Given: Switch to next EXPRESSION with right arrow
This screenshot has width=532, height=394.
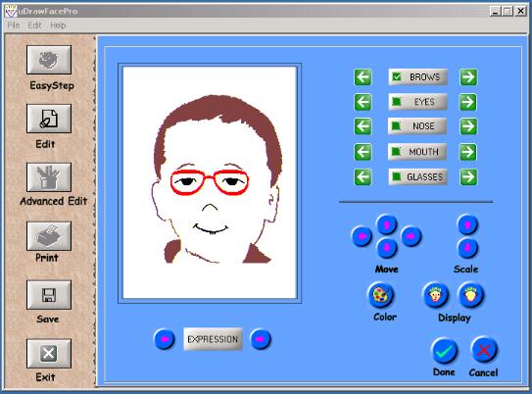Looking at the screenshot, I should 261,339.
